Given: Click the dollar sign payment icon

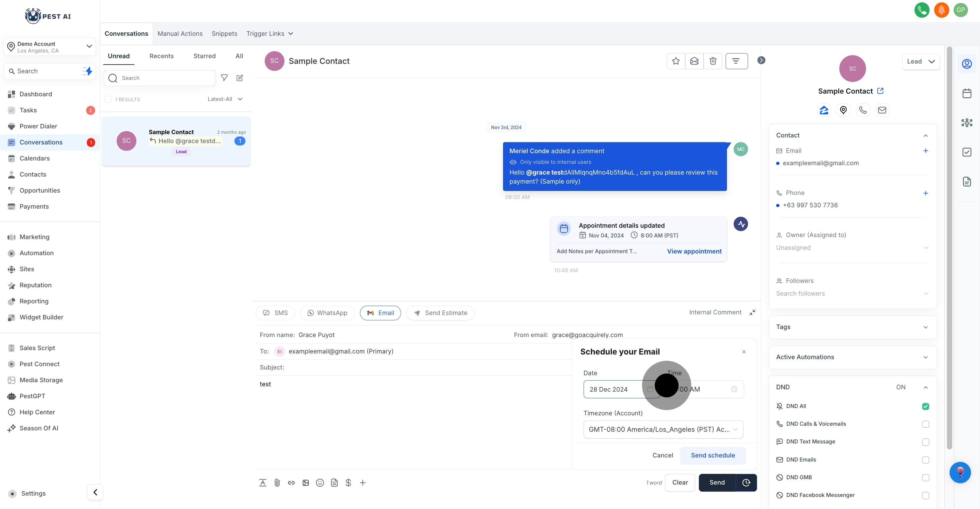Looking at the screenshot, I should click(x=348, y=482).
